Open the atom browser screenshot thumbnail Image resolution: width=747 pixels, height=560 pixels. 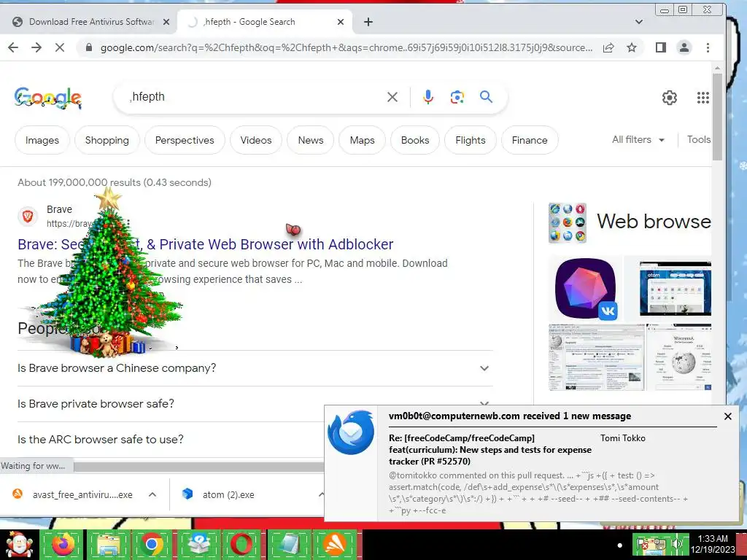(x=675, y=289)
